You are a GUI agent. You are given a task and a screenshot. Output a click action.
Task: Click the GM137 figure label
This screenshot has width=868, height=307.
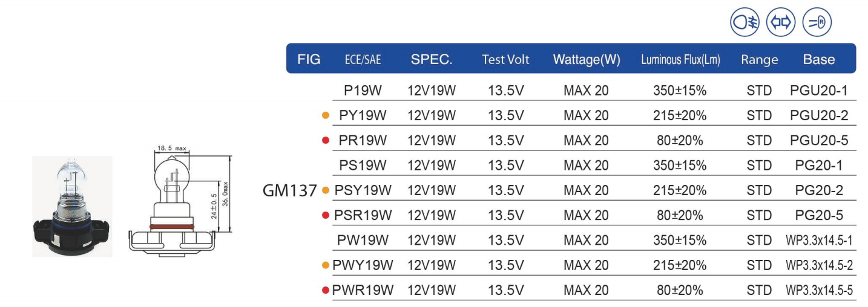(x=290, y=190)
